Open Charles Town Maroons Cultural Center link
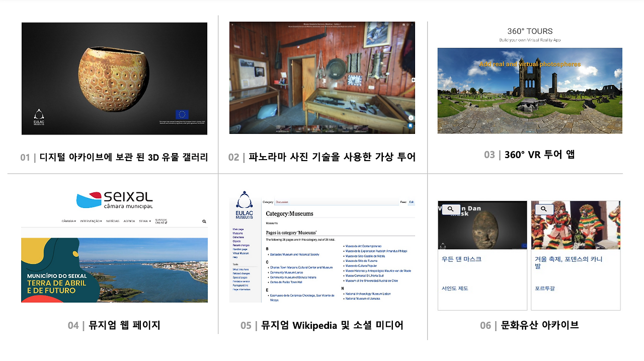The image size is (644, 361). click(x=301, y=267)
